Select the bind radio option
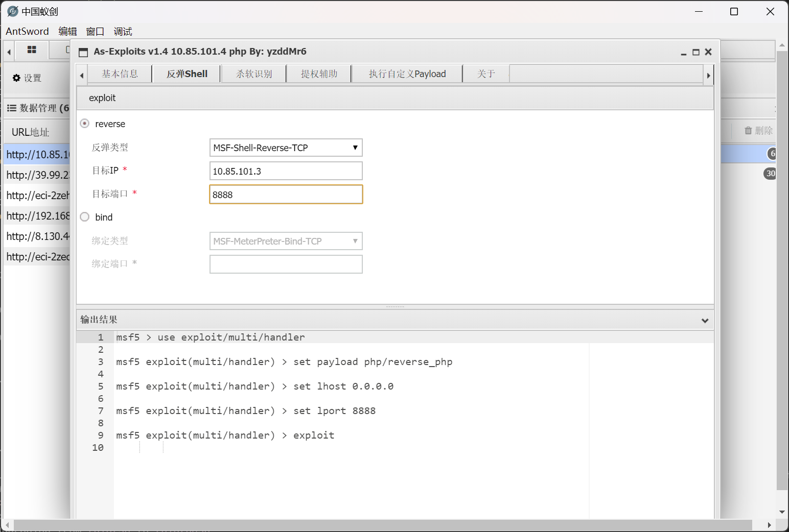 pos(85,217)
